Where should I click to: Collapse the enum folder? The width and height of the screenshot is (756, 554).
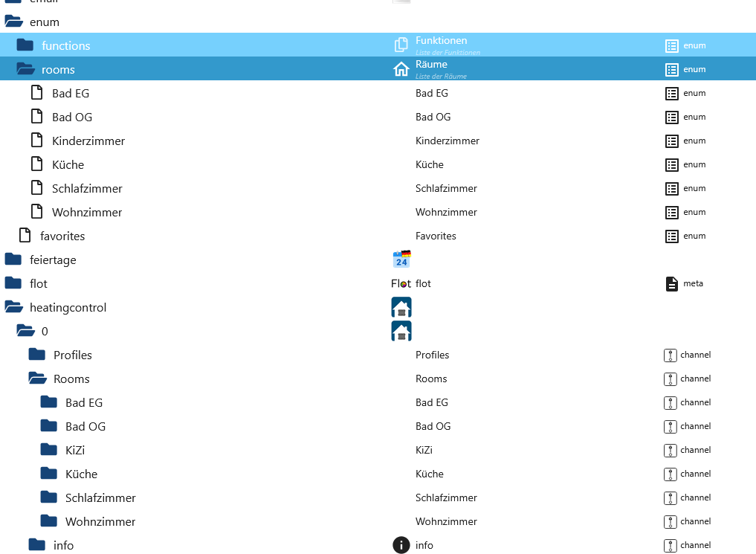pyautogui.click(x=13, y=22)
